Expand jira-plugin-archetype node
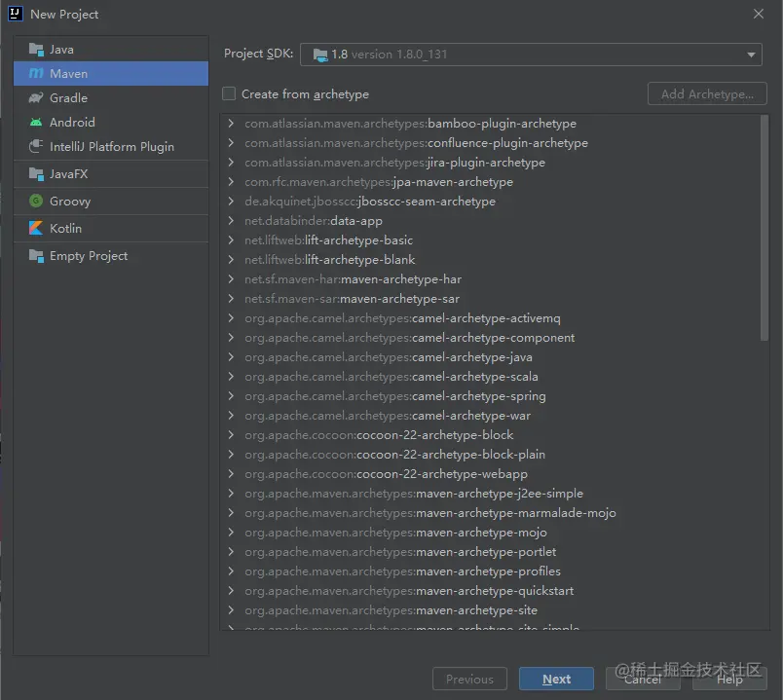The height and width of the screenshot is (700, 783). pyautogui.click(x=231, y=163)
